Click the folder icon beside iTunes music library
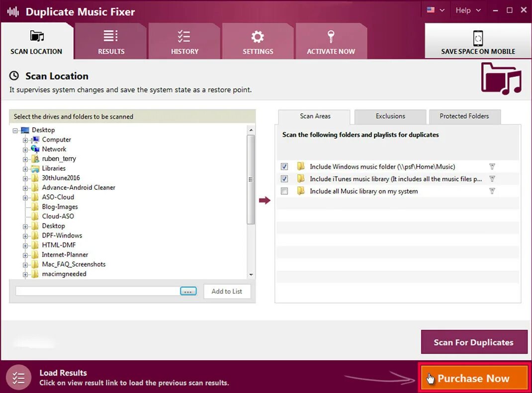Screen dimensions: 532x393 click(301, 178)
